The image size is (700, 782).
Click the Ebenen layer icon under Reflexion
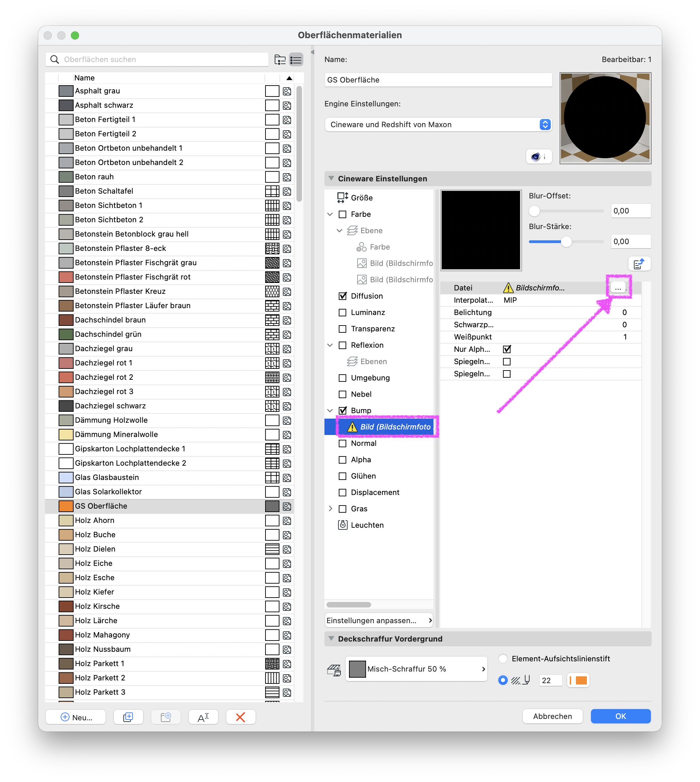point(352,362)
